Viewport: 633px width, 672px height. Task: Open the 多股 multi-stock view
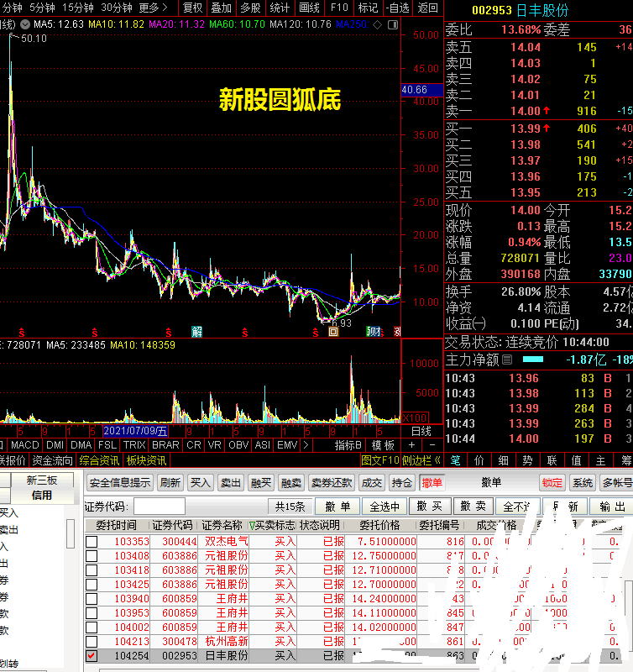(x=250, y=8)
